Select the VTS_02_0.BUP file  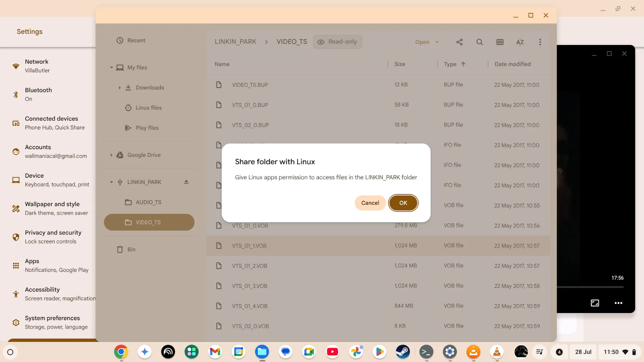[378, 125]
